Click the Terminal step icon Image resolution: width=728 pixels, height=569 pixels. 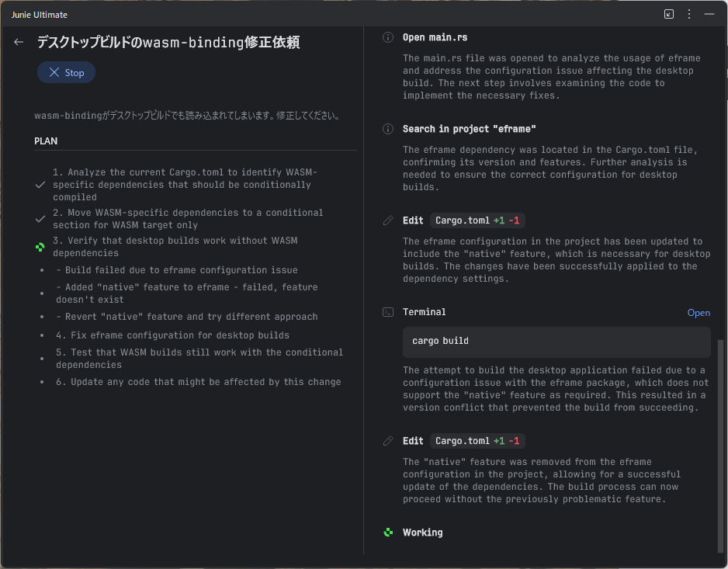[388, 312]
